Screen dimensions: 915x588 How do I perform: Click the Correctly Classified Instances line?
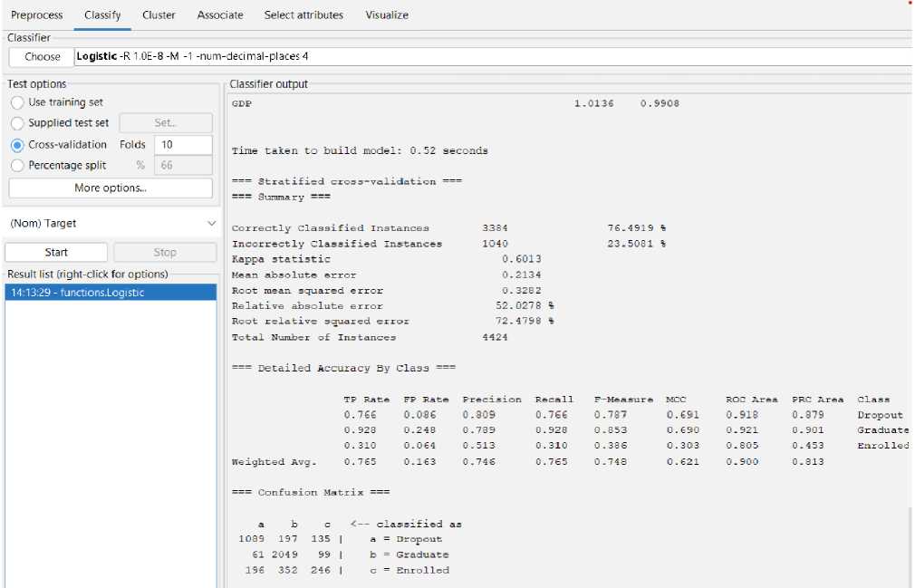(448, 228)
